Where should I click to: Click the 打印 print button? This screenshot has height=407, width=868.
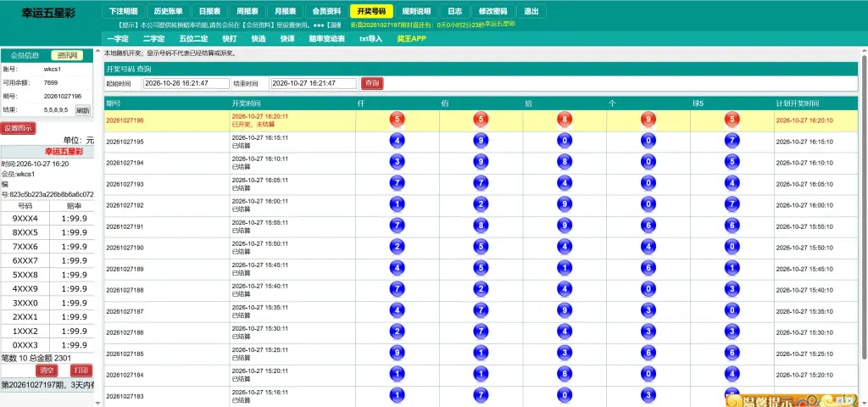(81, 371)
